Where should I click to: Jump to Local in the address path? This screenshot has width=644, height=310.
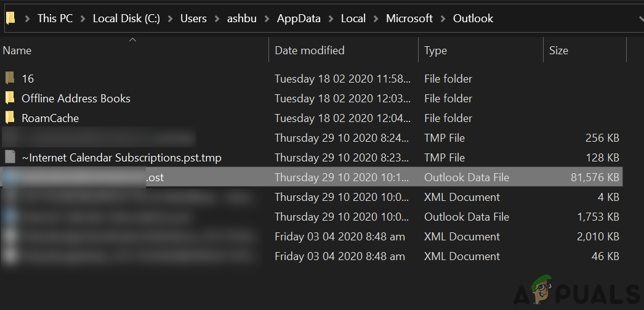click(353, 18)
